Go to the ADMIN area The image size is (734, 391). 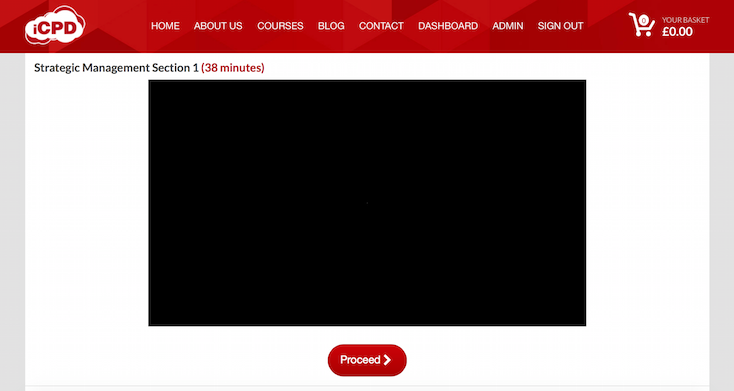[x=507, y=26]
